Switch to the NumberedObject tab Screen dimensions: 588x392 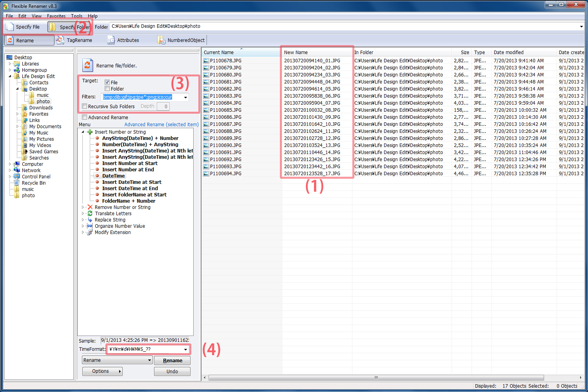181,40
